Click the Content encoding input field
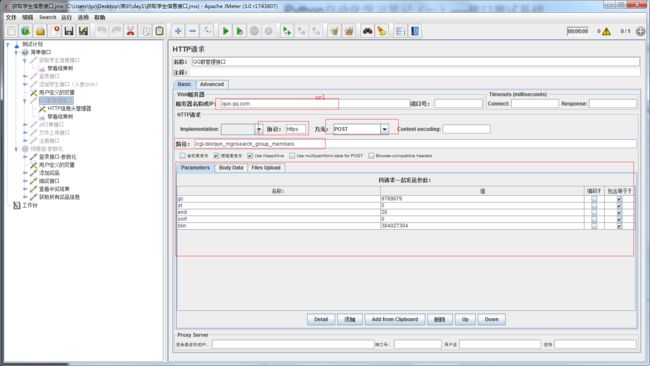Viewport: 650px width, 366px height. tap(466, 129)
